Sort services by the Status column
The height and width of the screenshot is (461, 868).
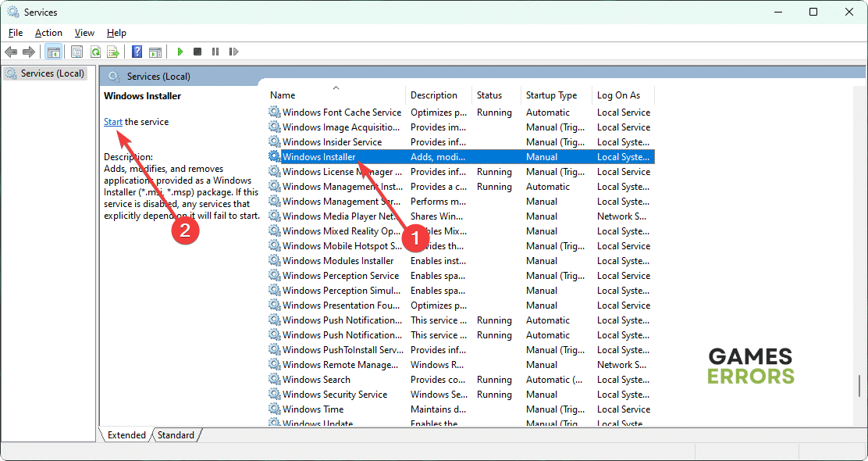point(489,95)
